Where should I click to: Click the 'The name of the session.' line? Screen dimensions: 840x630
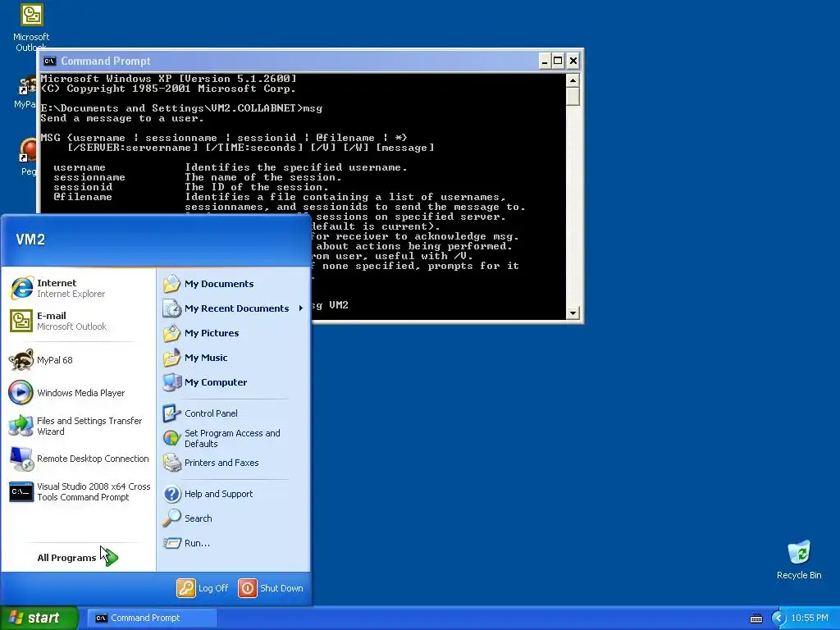tap(263, 177)
